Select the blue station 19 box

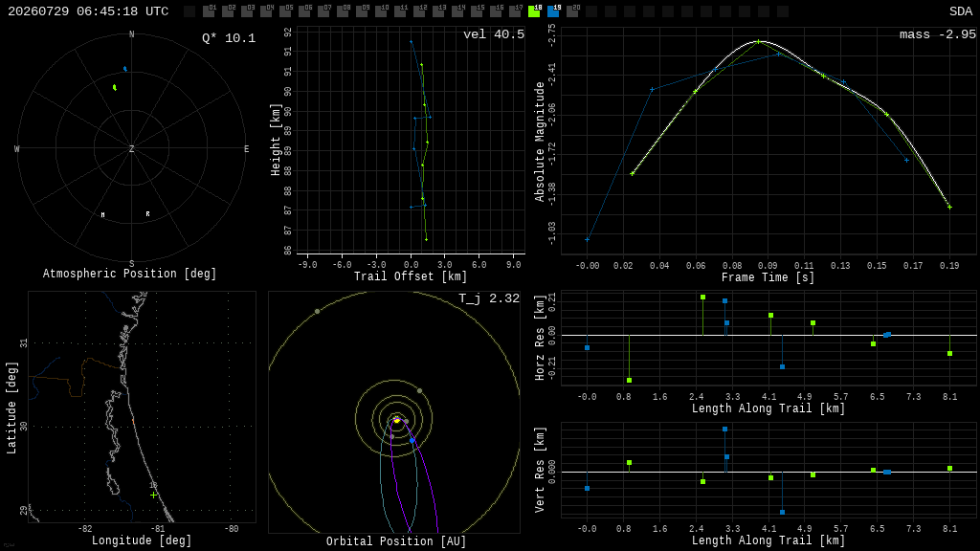(553, 11)
